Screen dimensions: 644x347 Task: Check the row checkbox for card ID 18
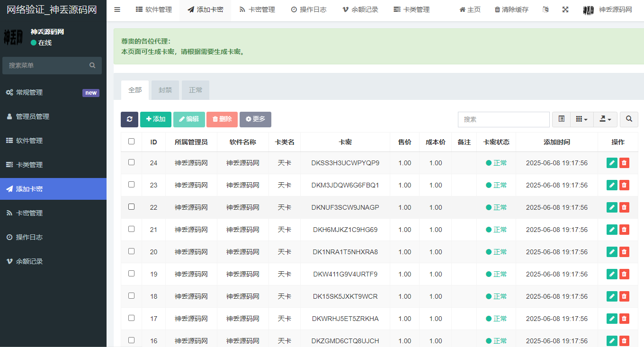[x=131, y=296]
